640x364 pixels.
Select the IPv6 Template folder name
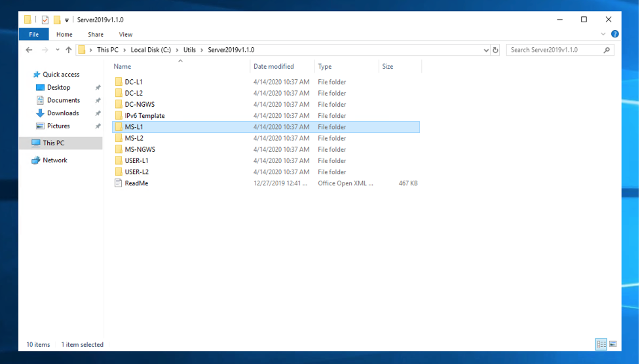[x=145, y=115]
